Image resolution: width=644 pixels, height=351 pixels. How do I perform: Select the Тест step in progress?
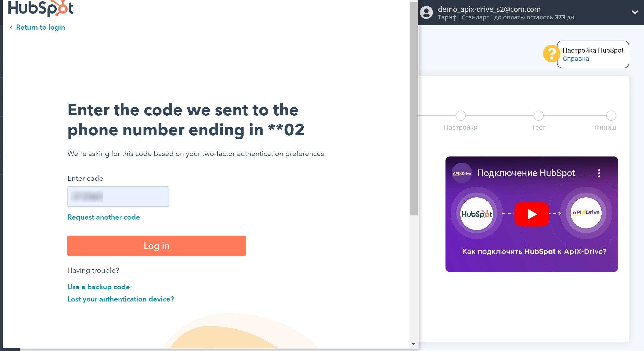click(x=538, y=115)
